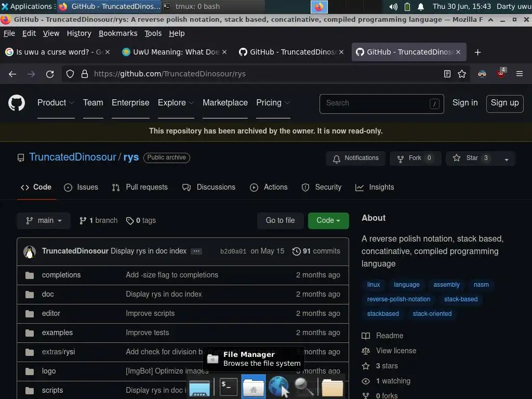Launch the web browser globe in dock

(278, 387)
